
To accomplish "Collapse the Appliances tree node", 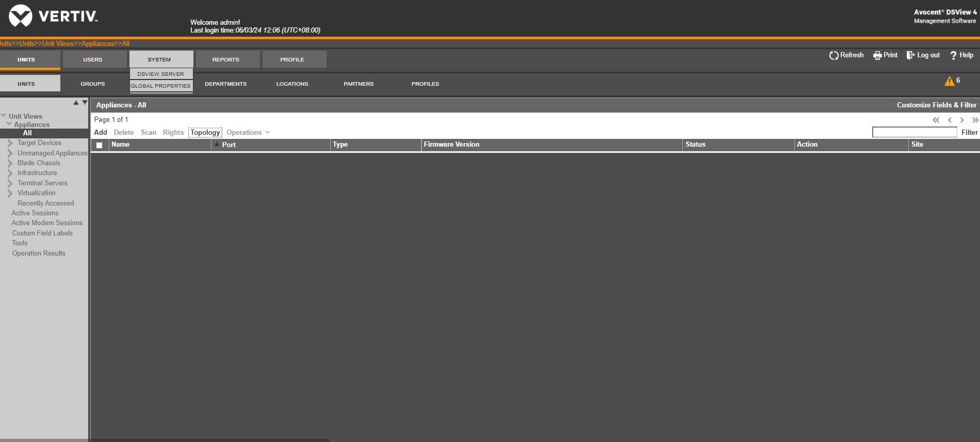I will (x=9, y=124).
